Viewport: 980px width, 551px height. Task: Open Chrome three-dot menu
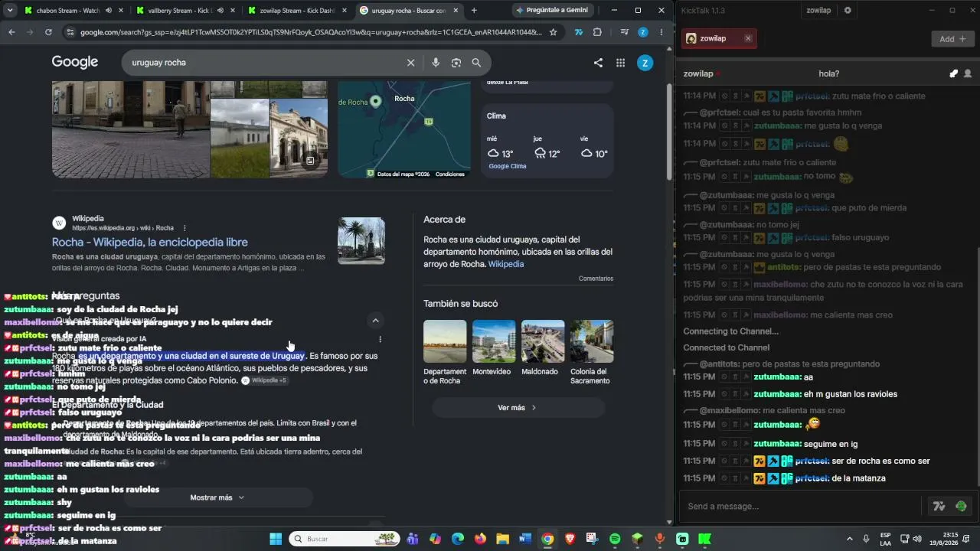click(x=661, y=32)
